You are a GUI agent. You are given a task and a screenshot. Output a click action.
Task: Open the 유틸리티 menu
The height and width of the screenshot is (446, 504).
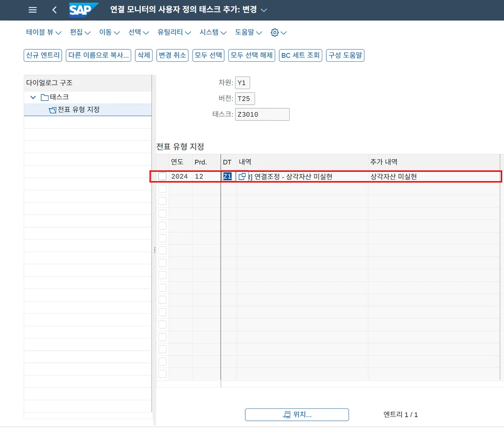click(174, 33)
